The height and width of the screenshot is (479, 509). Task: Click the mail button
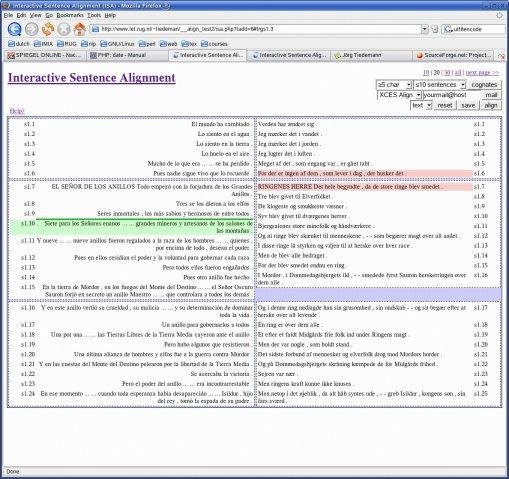[x=491, y=95]
